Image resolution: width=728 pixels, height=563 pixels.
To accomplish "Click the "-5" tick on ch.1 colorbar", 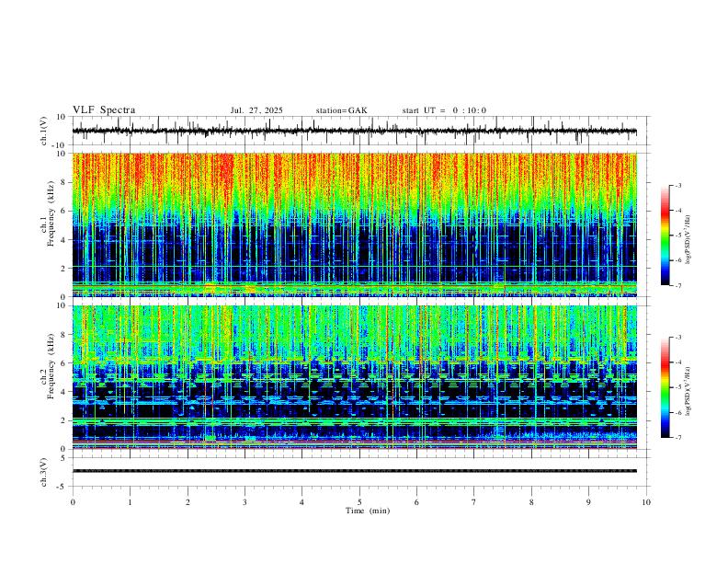I will pyautogui.click(x=678, y=236).
